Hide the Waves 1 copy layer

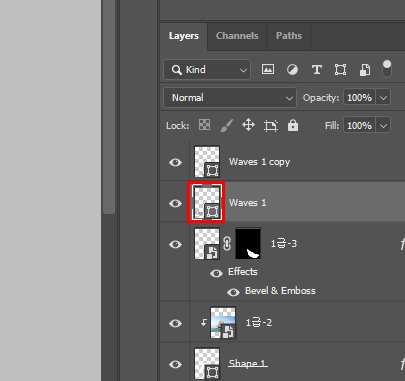(x=175, y=162)
